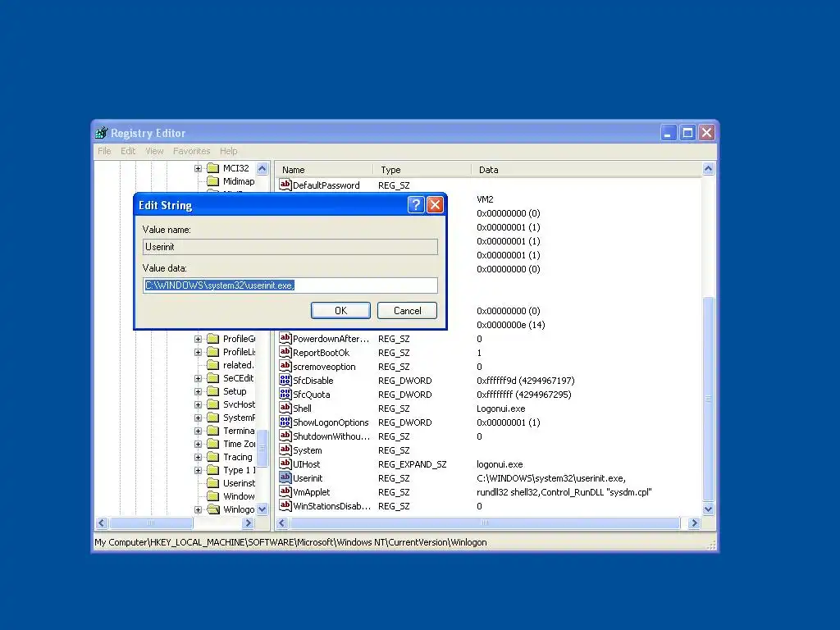This screenshot has width=840, height=630.
Task: Click the rundll32 shell32 VmApplet data
Action: 564,492
